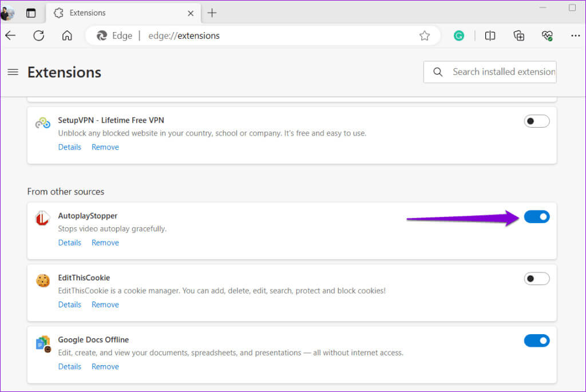Open the profile avatar
This screenshot has height=392, width=586.
click(x=7, y=13)
